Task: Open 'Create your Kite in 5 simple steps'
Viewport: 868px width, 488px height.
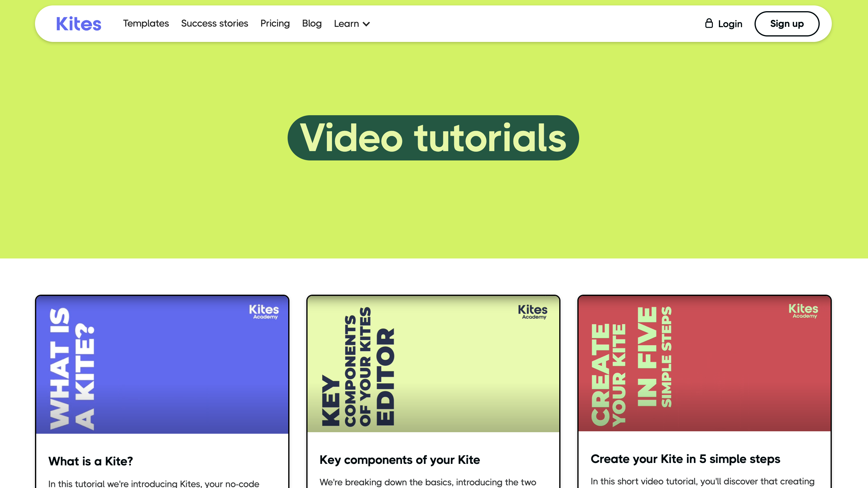Action: (685, 459)
